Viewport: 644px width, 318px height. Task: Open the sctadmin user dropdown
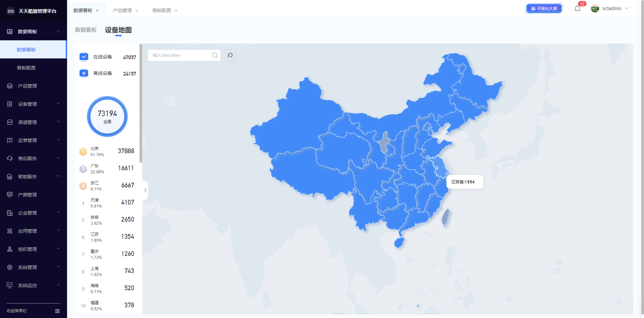tap(611, 9)
